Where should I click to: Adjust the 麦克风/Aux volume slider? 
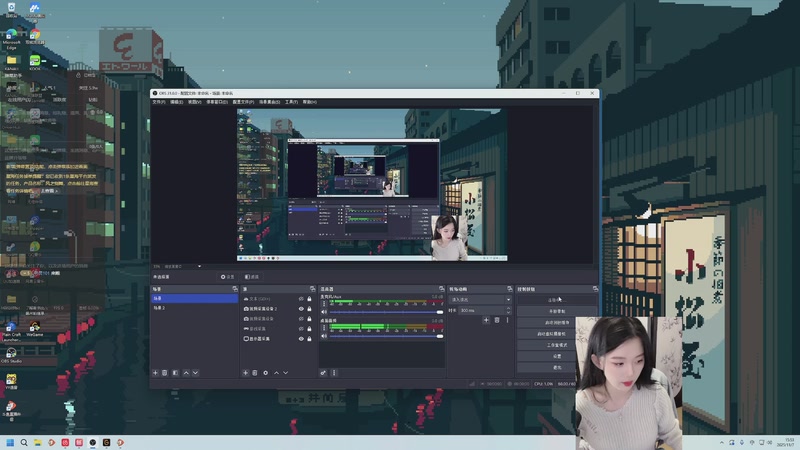click(386, 312)
